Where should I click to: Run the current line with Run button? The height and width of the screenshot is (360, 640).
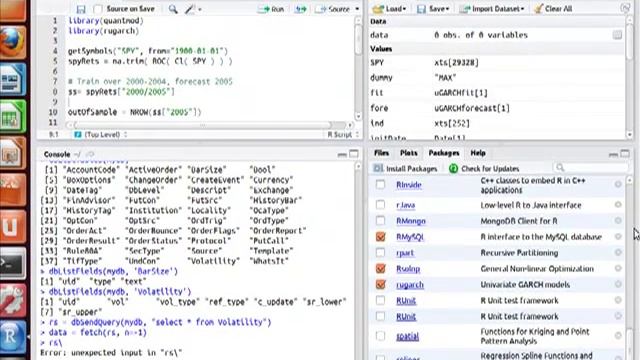coord(271,9)
